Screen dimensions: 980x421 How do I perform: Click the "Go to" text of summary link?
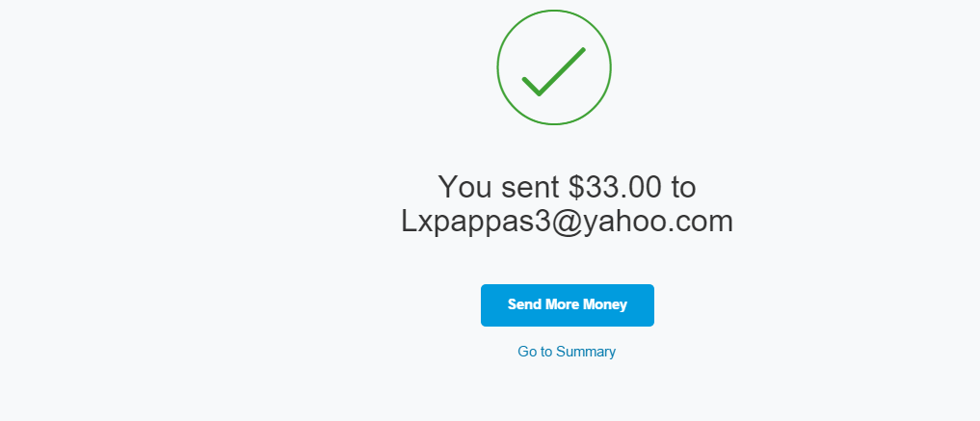click(535, 352)
